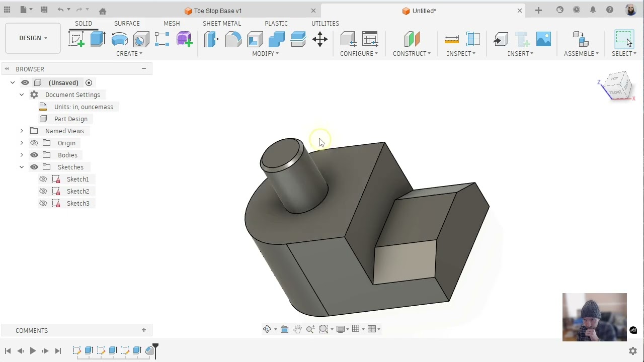Click the Insert Canvas image icon
Screen dimensions: 644x362
[543, 39]
